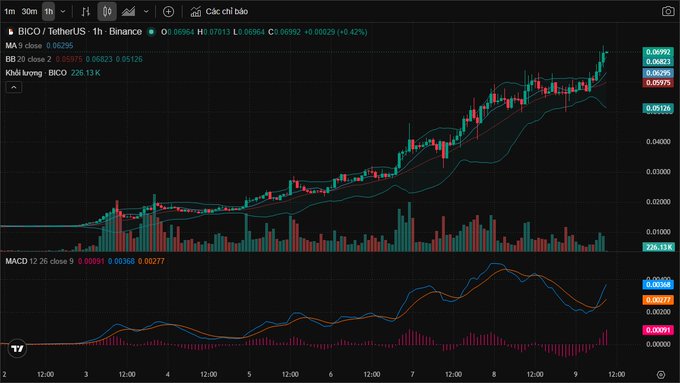Image resolution: width=680 pixels, height=383 pixels.
Task: Open the chart style dropdown arrow
Action: coord(146,12)
